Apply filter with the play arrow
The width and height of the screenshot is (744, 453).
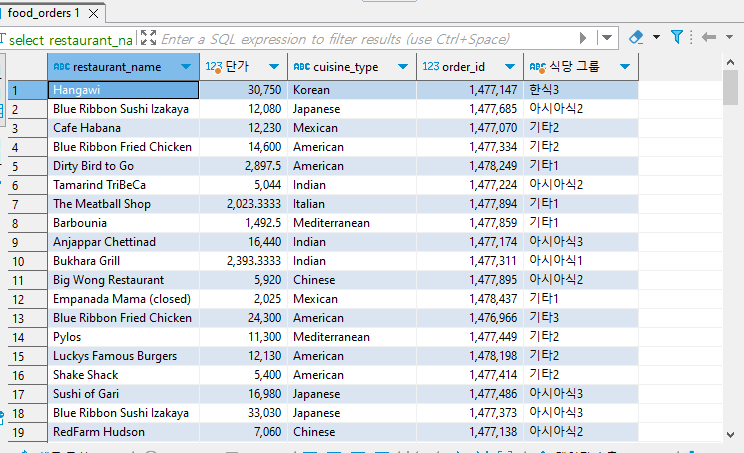(583, 38)
